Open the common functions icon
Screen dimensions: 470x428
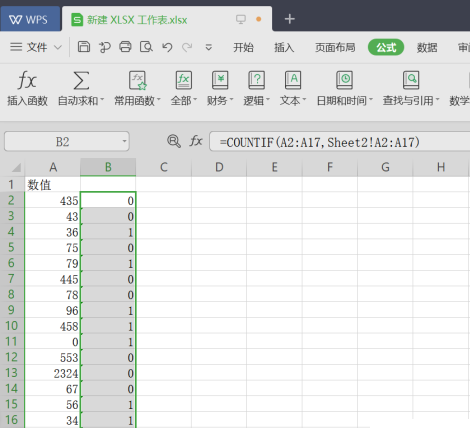pyautogui.click(x=138, y=80)
